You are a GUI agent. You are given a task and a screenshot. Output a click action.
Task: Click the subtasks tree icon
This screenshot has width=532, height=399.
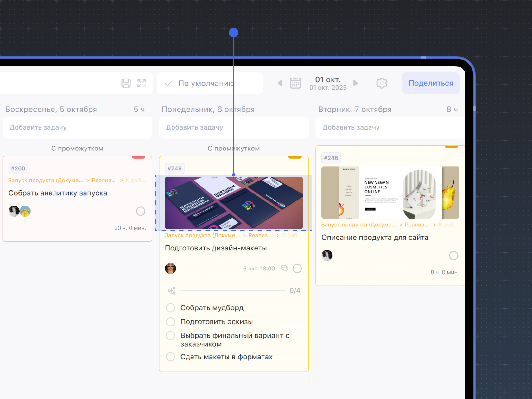click(172, 291)
